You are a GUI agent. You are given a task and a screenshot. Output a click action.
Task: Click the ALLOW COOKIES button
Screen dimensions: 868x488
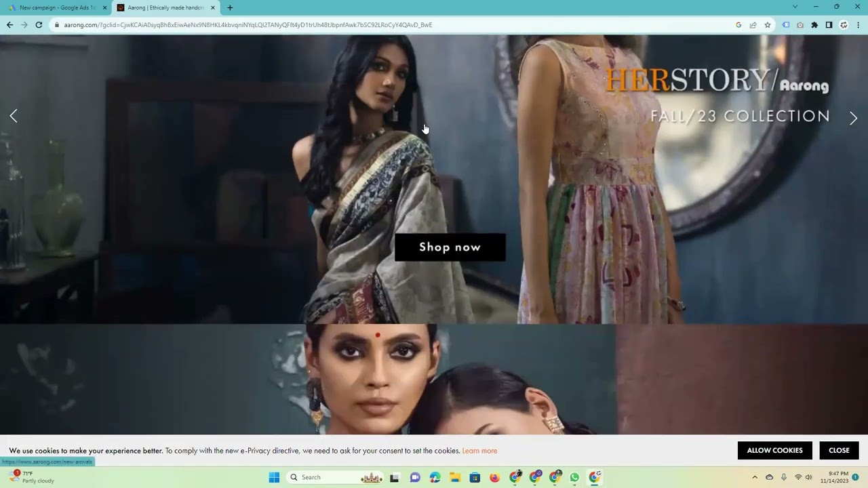[x=774, y=450]
